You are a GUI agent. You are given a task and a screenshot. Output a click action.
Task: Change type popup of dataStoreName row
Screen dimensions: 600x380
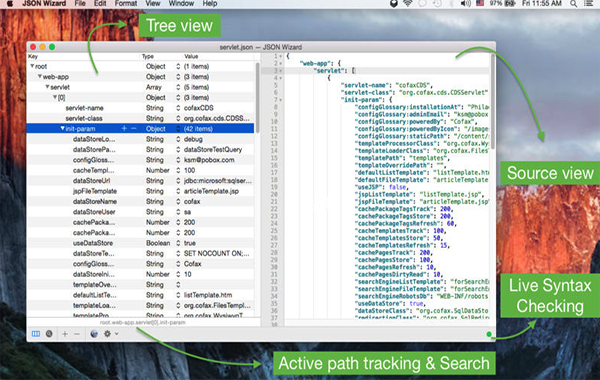tap(178, 201)
